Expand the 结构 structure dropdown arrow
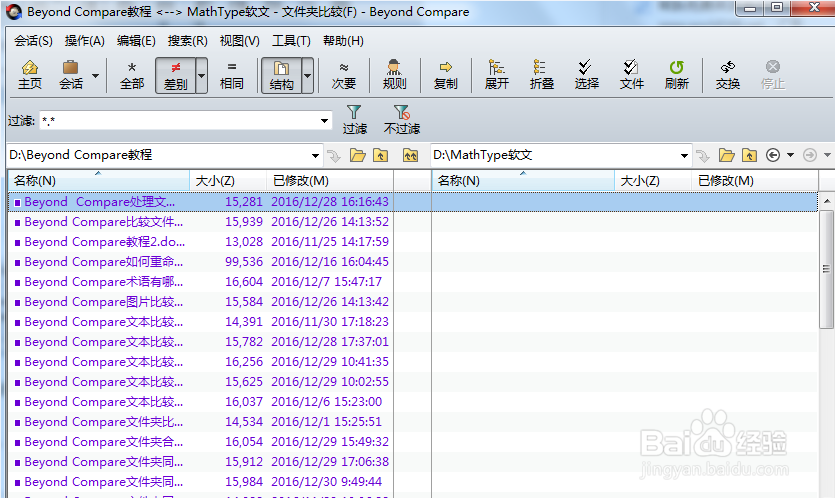Viewport: 835px width, 498px height. [307, 76]
